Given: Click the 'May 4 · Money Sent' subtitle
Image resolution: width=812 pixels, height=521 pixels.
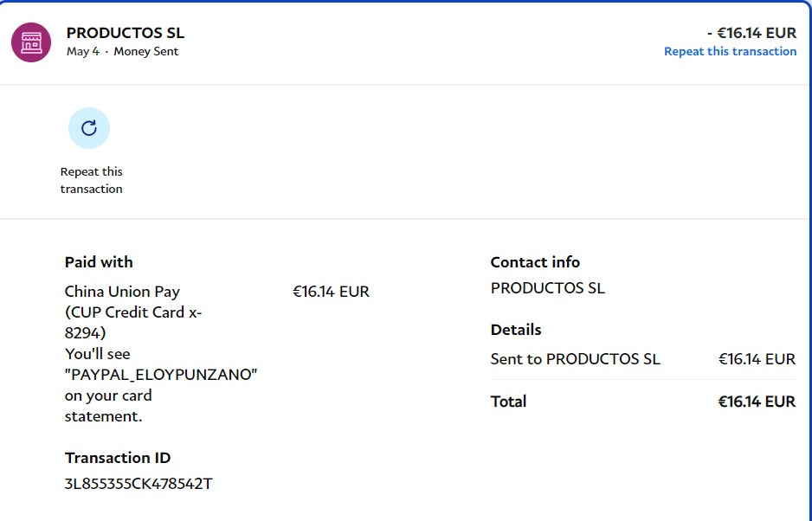Looking at the screenshot, I should point(122,52).
